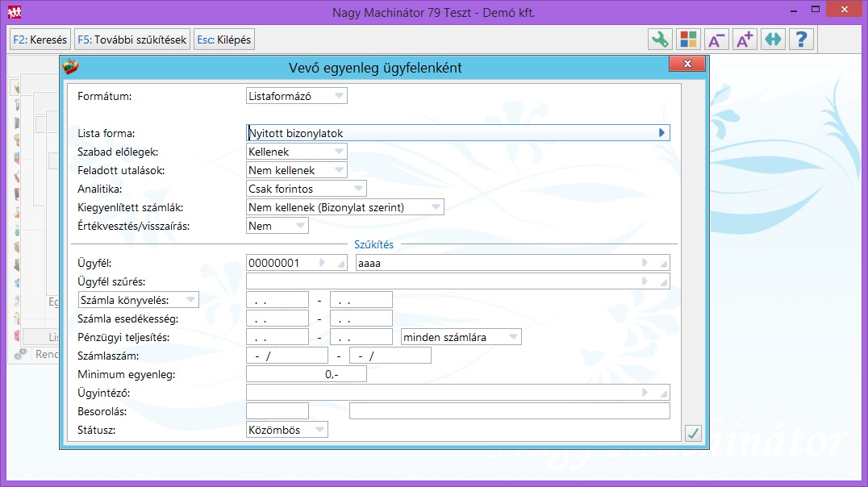Open help with the question mark icon
This screenshot has height=487, width=868.
(x=801, y=40)
